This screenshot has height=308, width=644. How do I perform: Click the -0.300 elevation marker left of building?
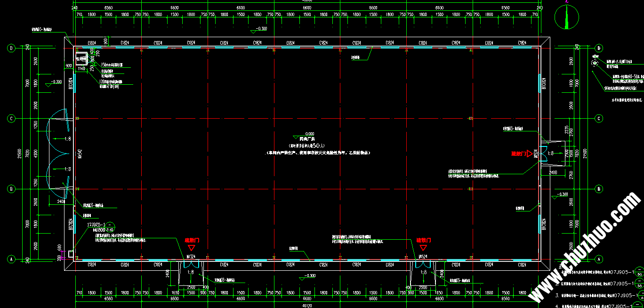pos(53,83)
